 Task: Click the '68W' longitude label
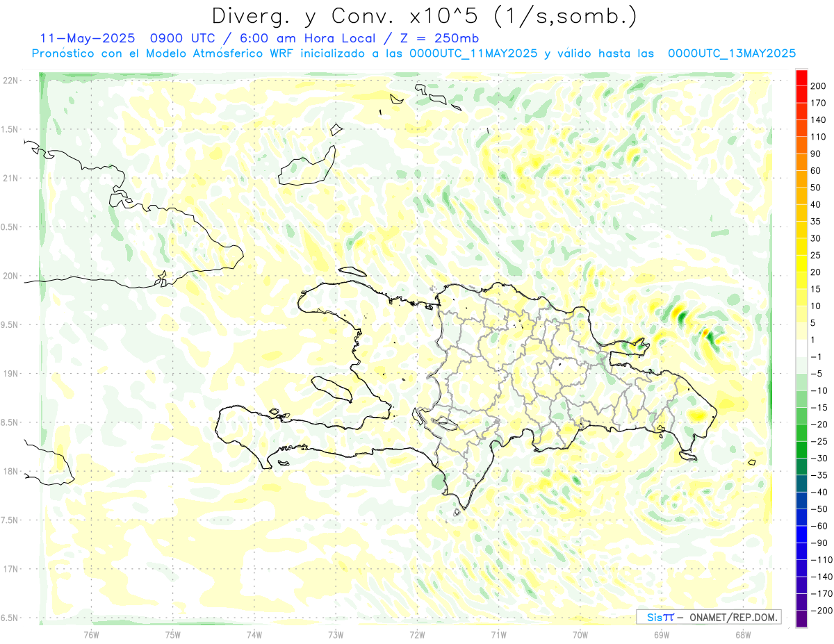[x=743, y=634]
